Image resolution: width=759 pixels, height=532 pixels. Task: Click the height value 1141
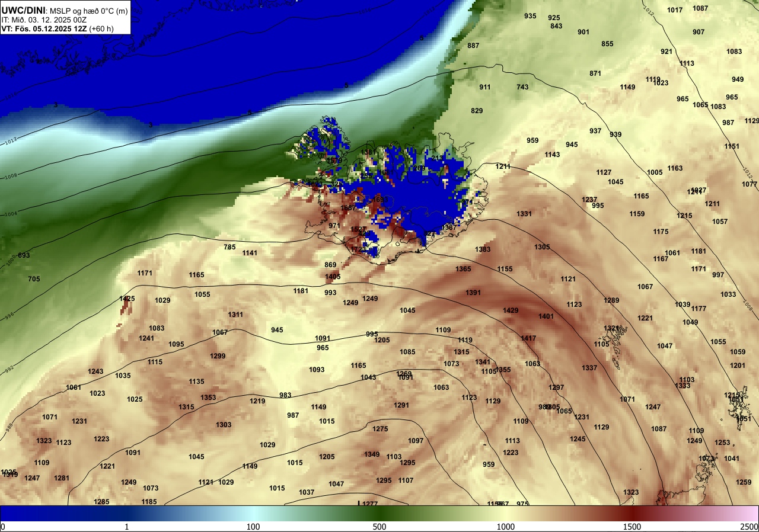click(250, 253)
